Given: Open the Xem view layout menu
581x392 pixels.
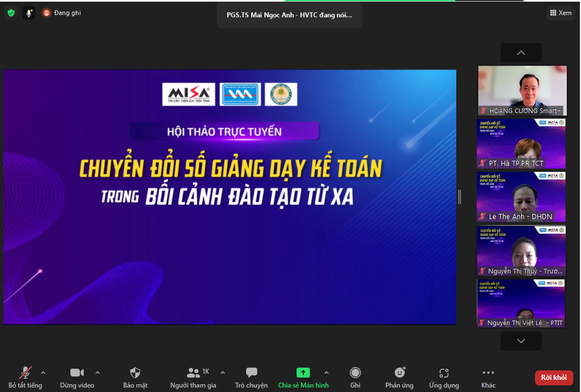Looking at the screenshot, I should [x=560, y=13].
